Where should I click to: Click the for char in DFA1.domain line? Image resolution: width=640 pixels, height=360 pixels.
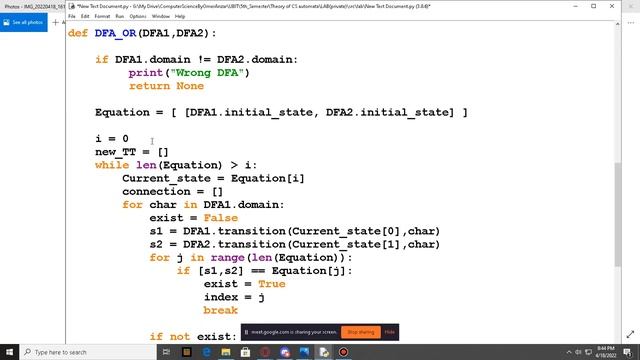pos(203,204)
